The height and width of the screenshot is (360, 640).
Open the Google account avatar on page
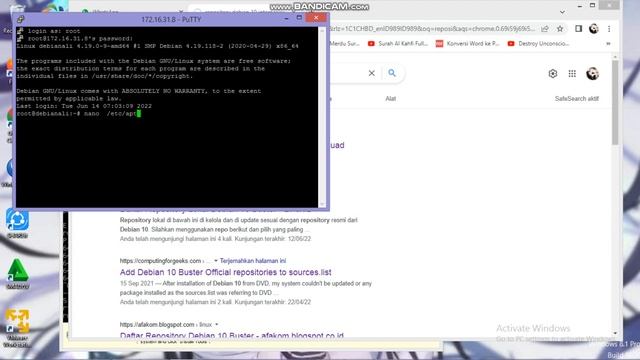592,73
